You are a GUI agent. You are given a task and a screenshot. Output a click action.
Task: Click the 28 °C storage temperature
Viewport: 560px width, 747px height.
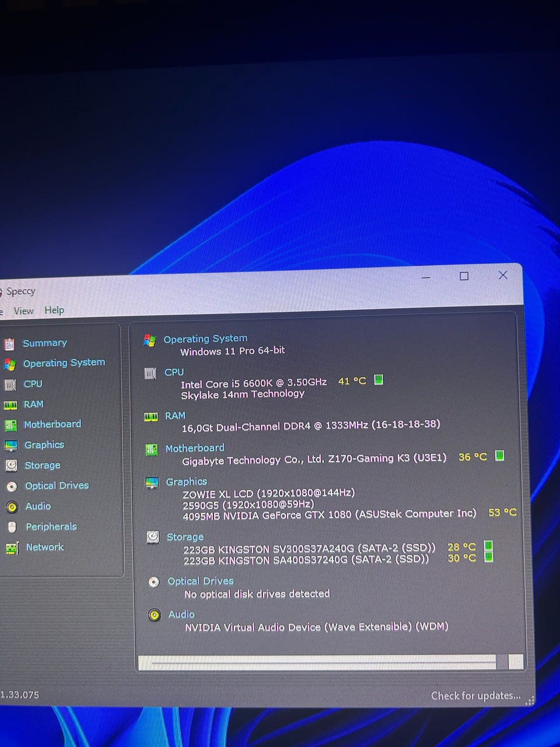[461, 547]
